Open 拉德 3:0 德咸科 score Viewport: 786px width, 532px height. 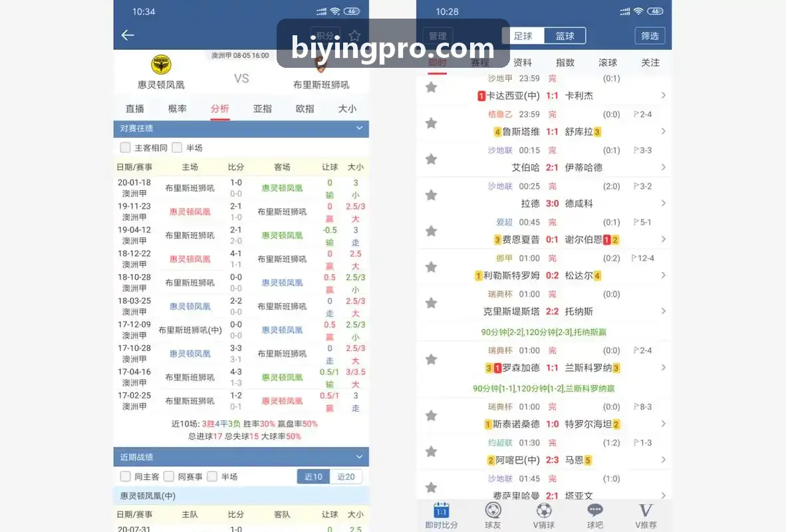point(552,203)
